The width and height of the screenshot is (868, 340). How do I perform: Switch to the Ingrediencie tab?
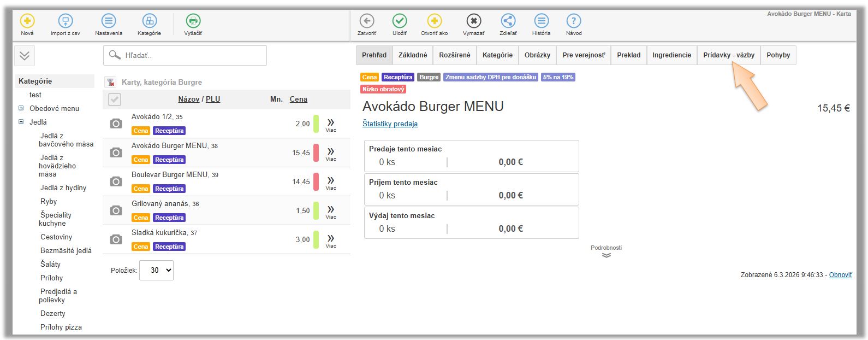point(671,55)
